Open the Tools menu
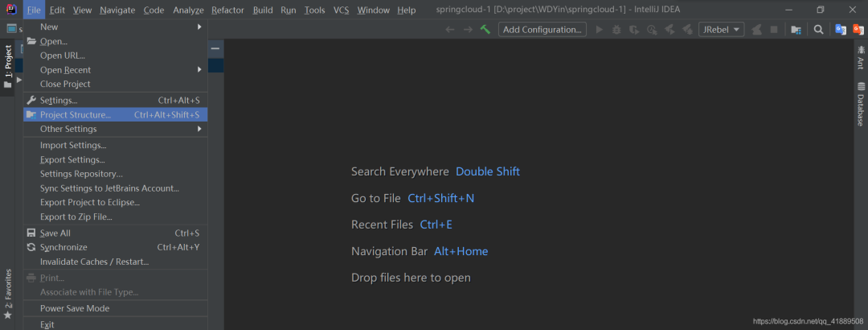868x330 pixels. 314,10
